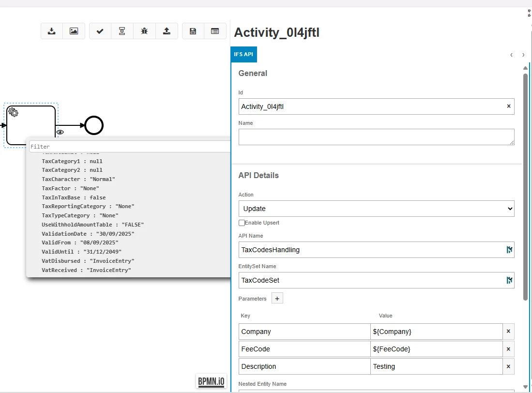Click into the Name text area
532x393 pixels.
(376, 137)
